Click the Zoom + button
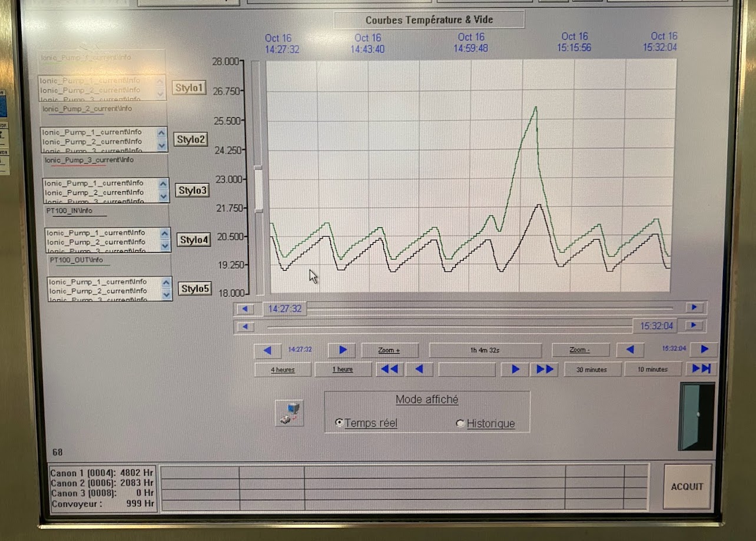 [389, 350]
